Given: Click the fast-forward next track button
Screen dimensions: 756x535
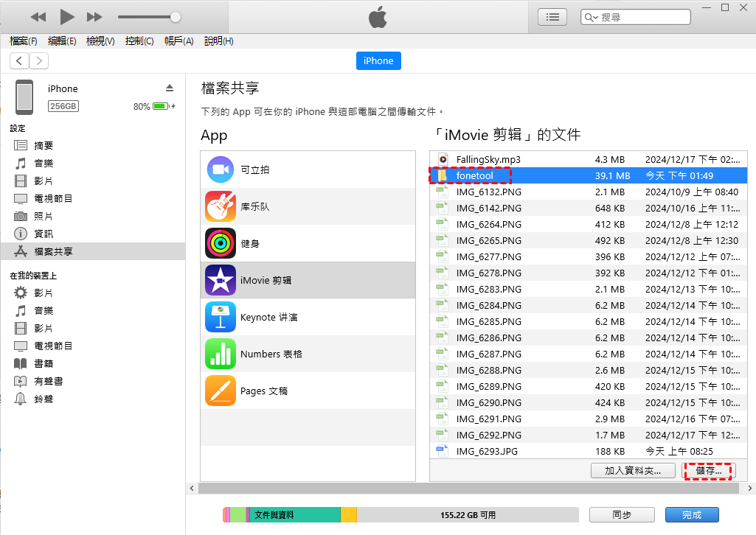Looking at the screenshot, I should [x=94, y=16].
